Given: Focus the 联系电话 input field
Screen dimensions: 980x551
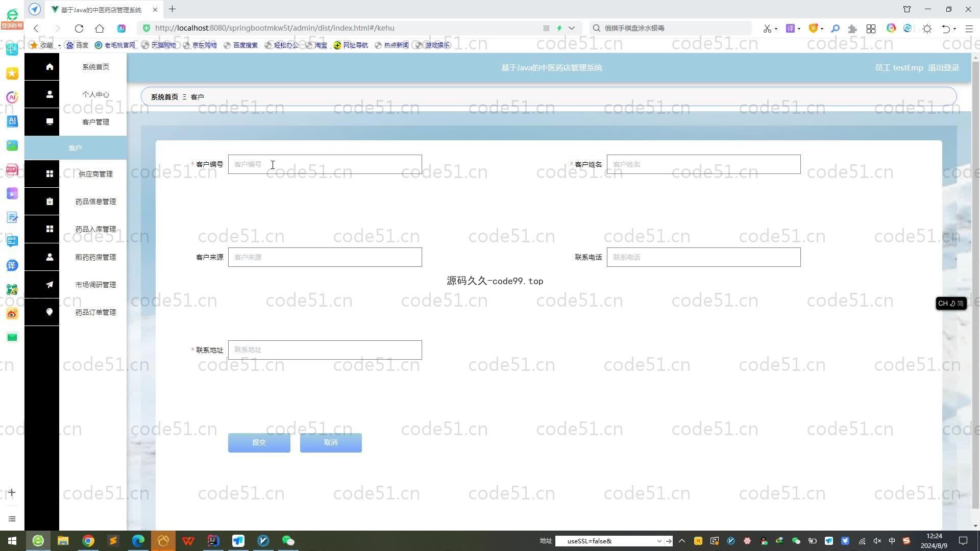Looking at the screenshot, I should point(703,257).
